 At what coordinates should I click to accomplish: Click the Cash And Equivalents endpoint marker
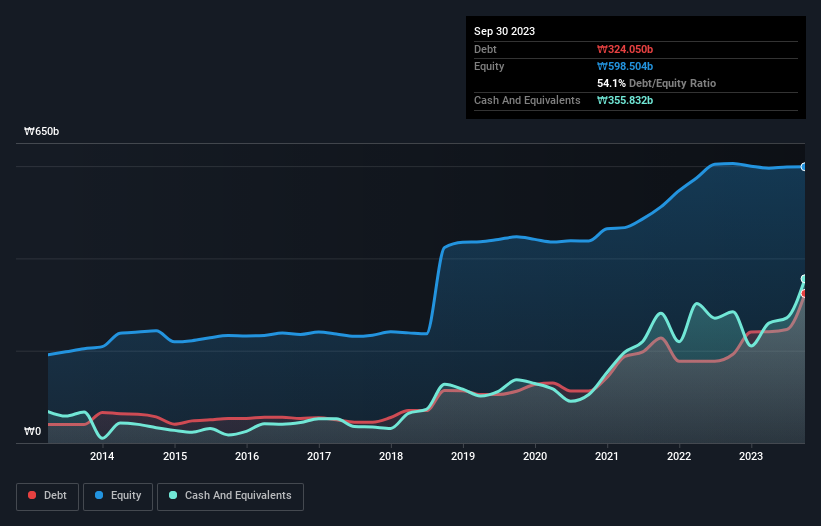804,279
